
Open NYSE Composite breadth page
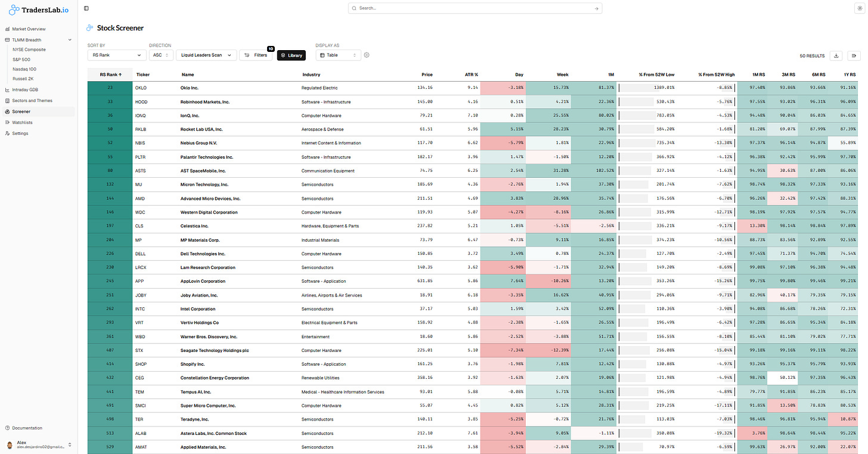pos(29,50)
